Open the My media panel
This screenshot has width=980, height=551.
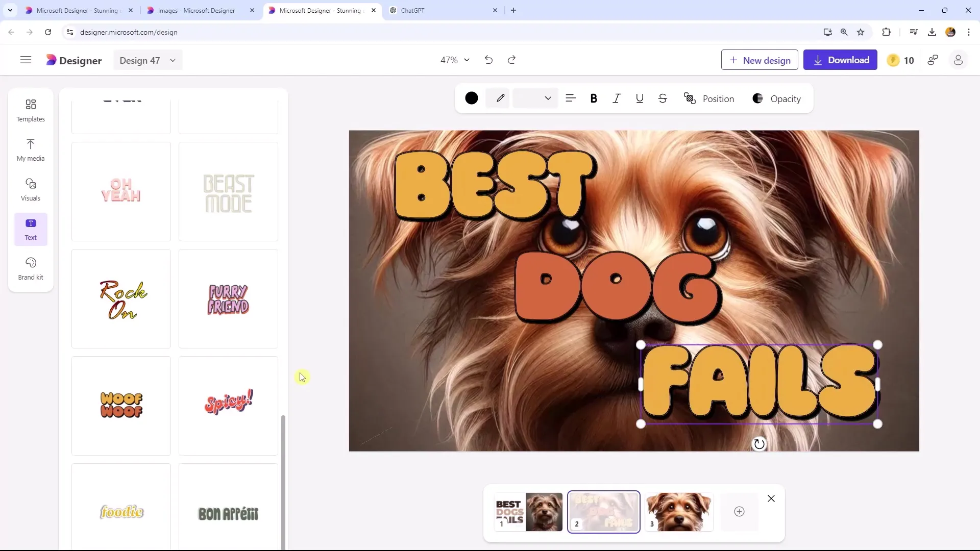pyautogui.click(x=31, y=150)
